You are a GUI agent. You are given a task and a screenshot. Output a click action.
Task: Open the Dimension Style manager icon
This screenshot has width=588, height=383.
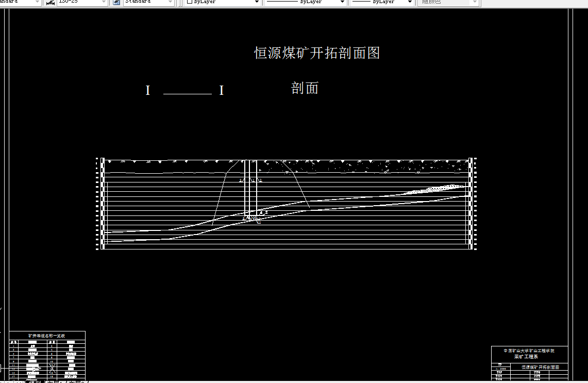click(51, 2)
